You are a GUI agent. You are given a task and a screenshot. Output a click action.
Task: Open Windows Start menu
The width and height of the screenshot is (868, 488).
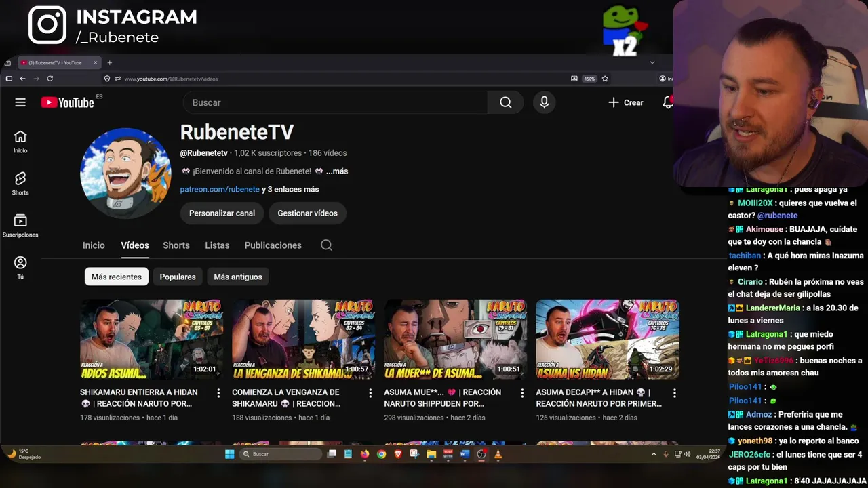[229, 454]
